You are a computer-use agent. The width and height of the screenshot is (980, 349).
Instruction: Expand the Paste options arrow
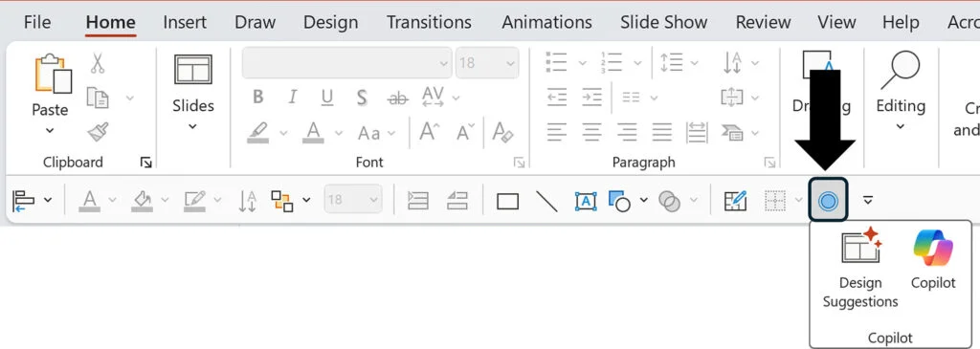coord(50,130)
